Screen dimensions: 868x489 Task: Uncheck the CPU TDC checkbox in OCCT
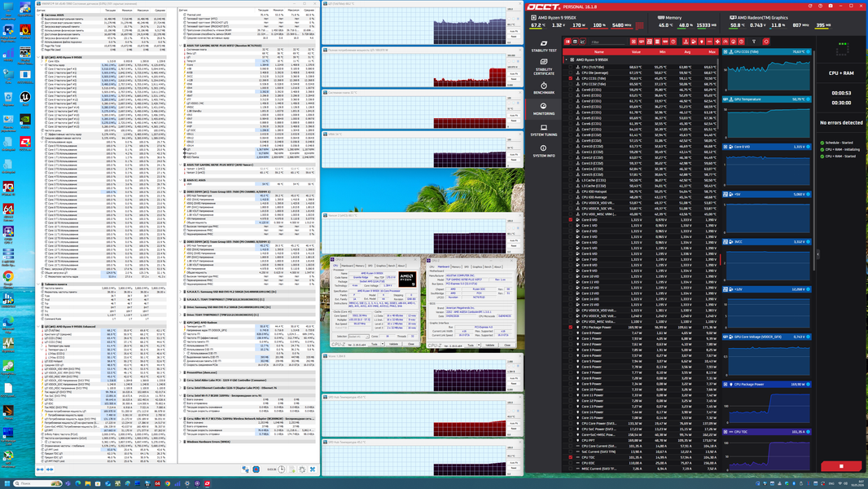571,457
